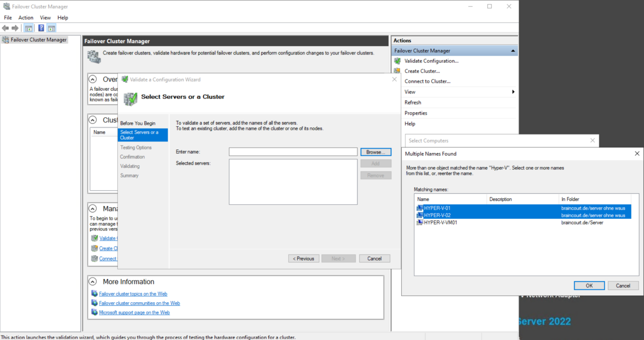Click the forward navigation arrow

coord(15,28)
